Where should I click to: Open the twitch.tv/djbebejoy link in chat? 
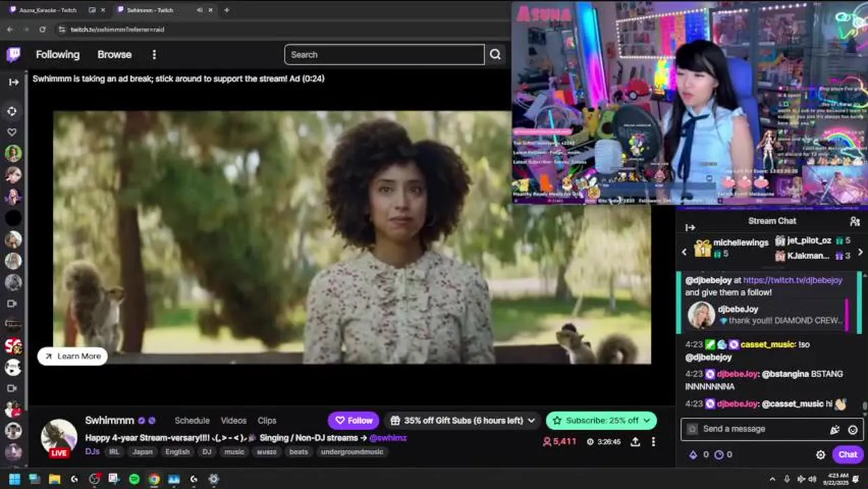point(793,280)
